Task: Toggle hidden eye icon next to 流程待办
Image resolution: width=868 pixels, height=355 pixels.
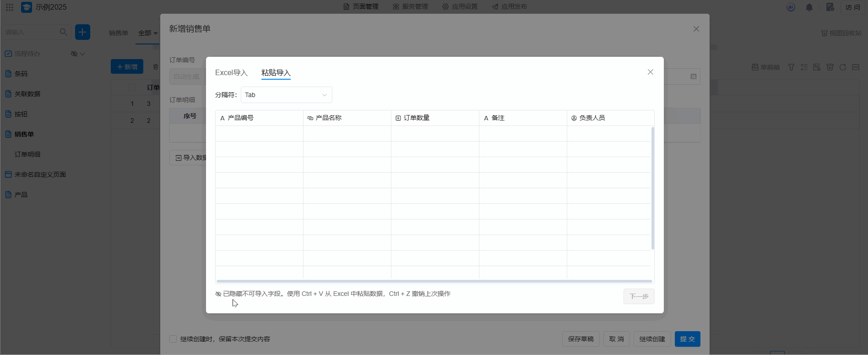Action: [x=74, y=54]
